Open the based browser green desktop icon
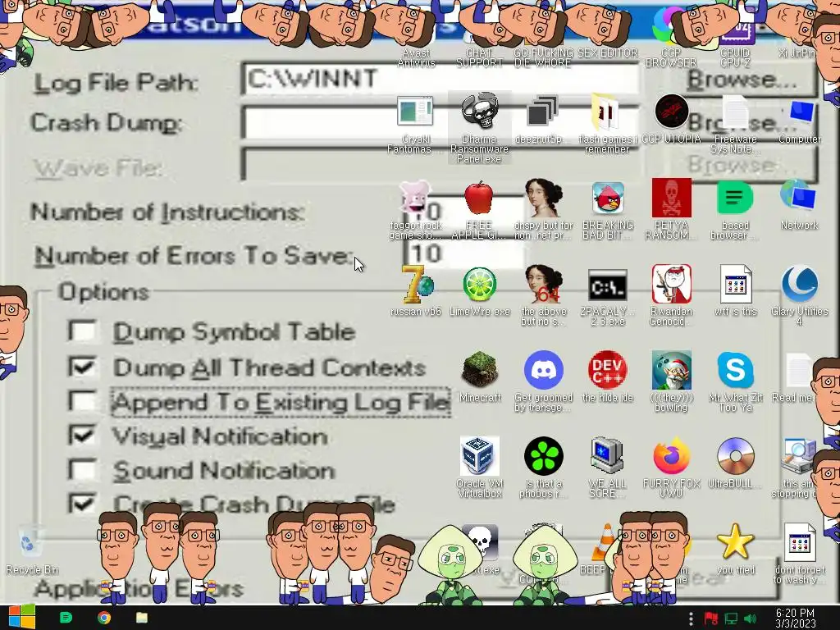Viewport: 840px width, 630px height. (x=735, y=198)
